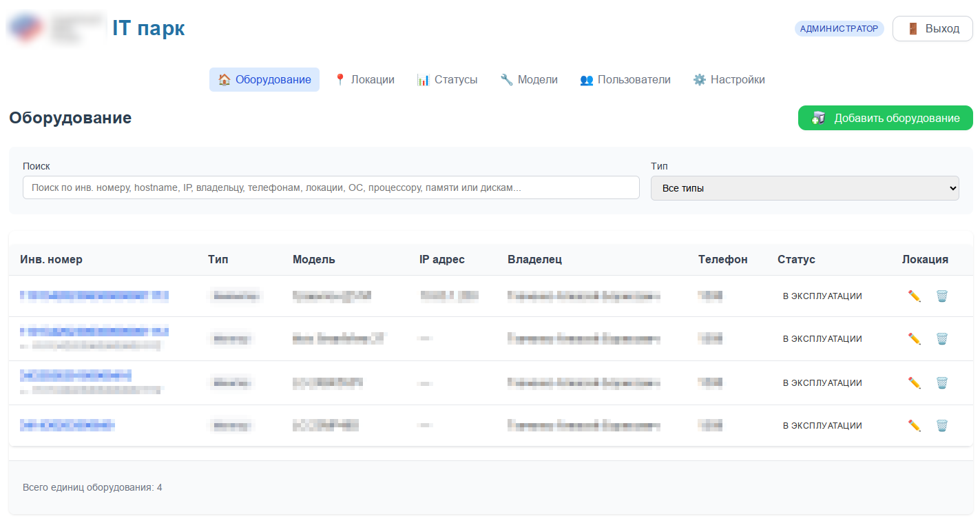The width and height of the screenshot is (980, 521).
Task: Open the first inventory number link
Action: [x=94, y=296]
